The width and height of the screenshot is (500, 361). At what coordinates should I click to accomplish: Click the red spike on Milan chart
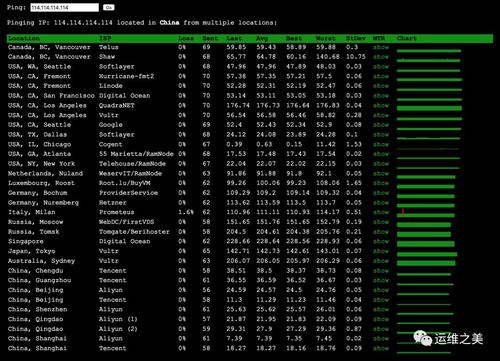[403, 212]
